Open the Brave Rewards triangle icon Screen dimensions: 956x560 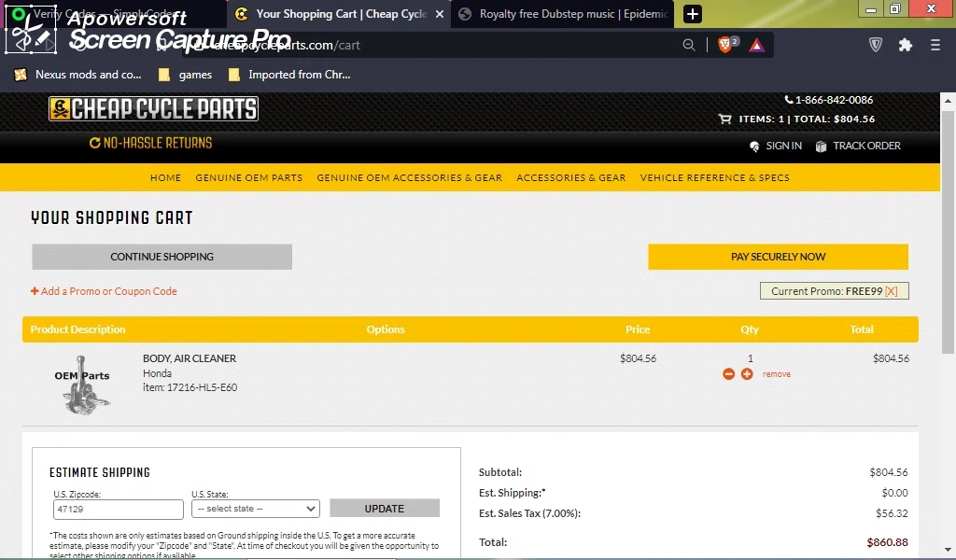point(756,45)
